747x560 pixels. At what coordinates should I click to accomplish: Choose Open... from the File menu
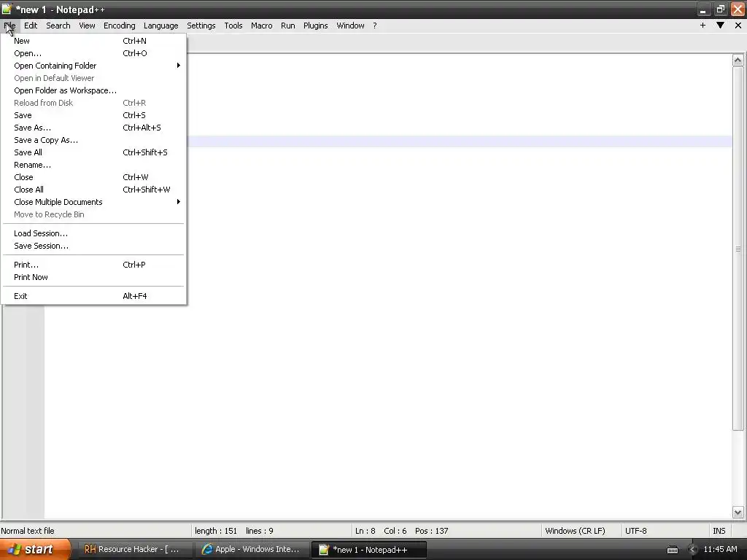point(93,53)
